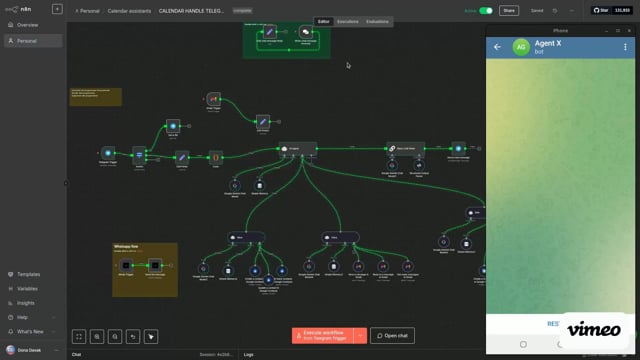
Task: Toggle the Active workflow switch
Action: pyautogui.click(x=486, y=11)
